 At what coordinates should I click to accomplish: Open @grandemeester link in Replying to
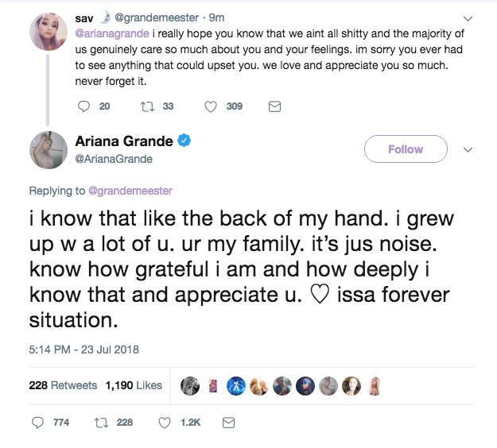tap(132, 191)
